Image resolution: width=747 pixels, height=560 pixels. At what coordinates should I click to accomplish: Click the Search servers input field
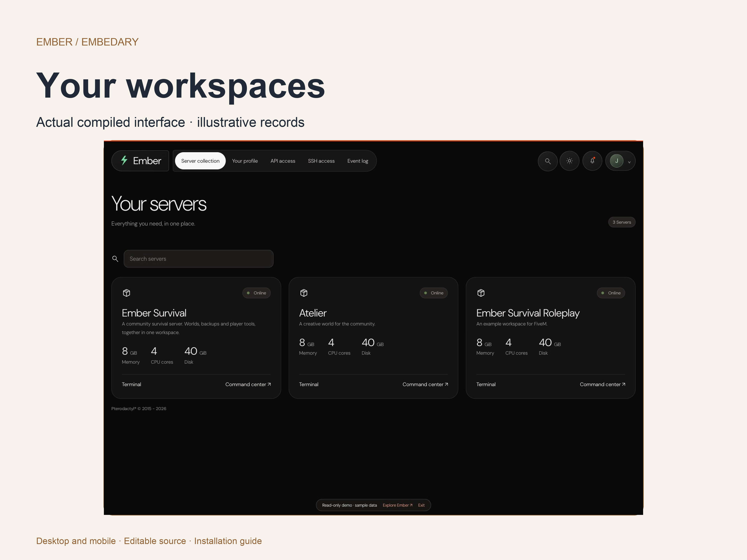point(199,259)
